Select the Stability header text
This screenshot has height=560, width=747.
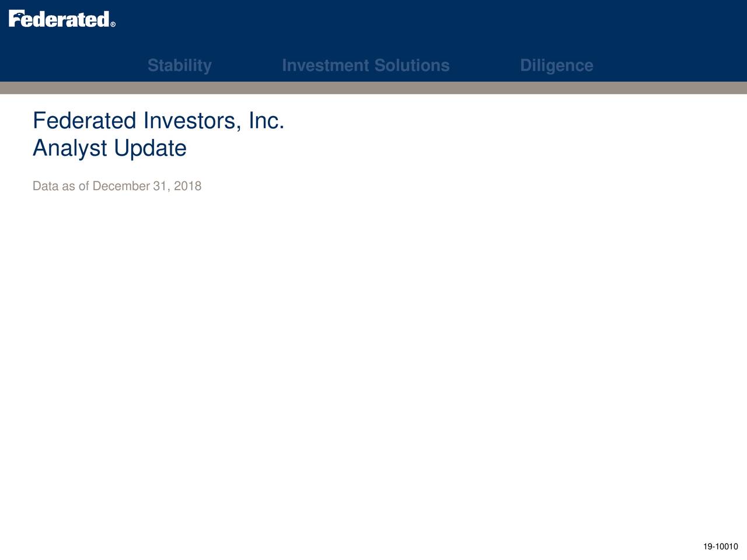(180, 65)
